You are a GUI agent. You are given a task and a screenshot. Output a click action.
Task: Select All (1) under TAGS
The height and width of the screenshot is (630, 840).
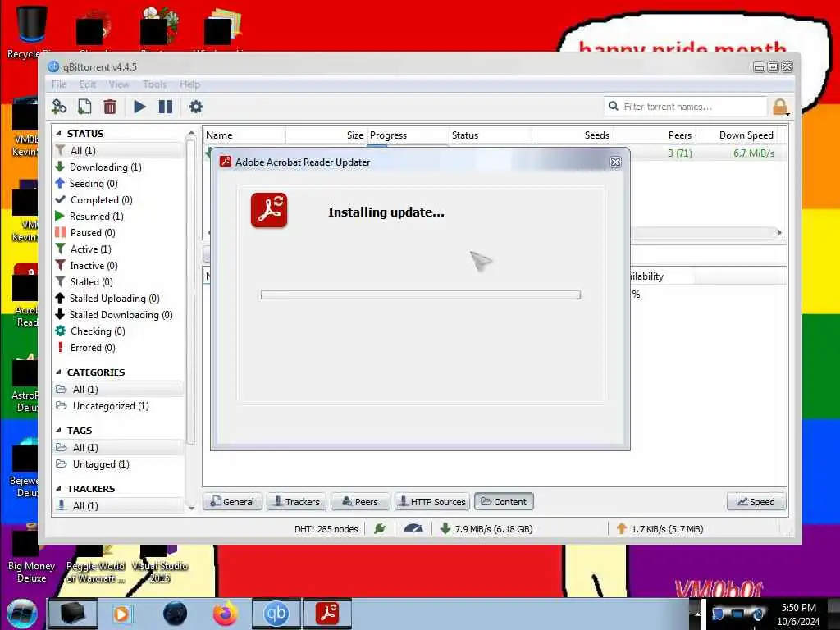pos(118,448)
